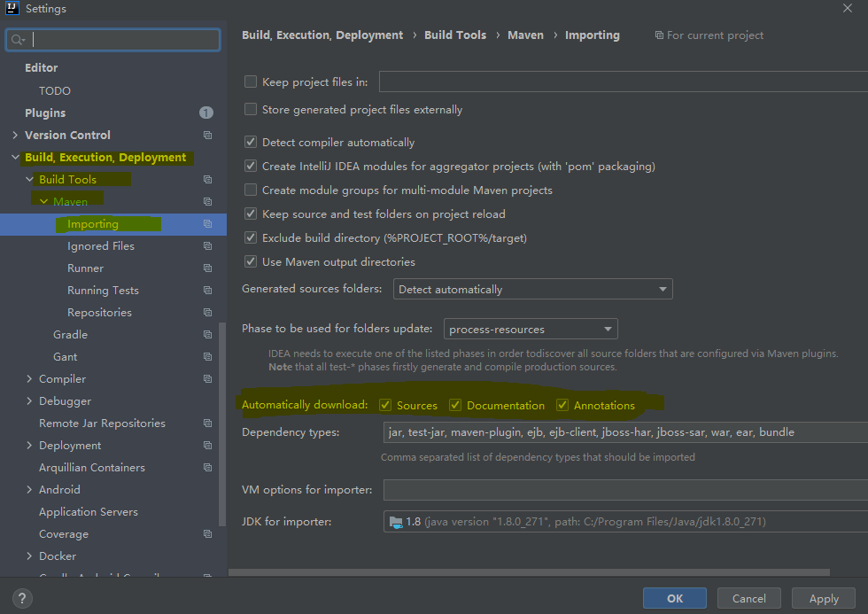
Task: Collapse Build, Execution, Deployment node
Action: pyautogui.click(x=15, y=157)
